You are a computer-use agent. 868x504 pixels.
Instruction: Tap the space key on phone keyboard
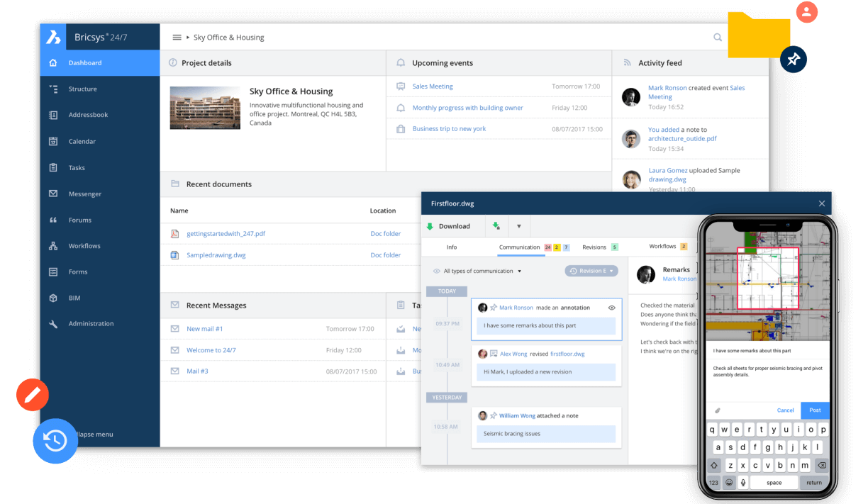point(774,482)
